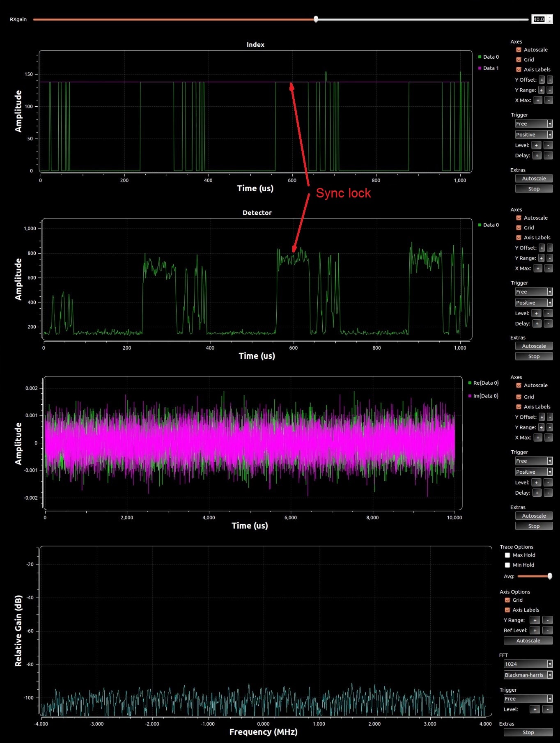Screen dimensions: 560x743
Task: Raise trigger Level plus for Detector plot
Action: tap(536, 313)
